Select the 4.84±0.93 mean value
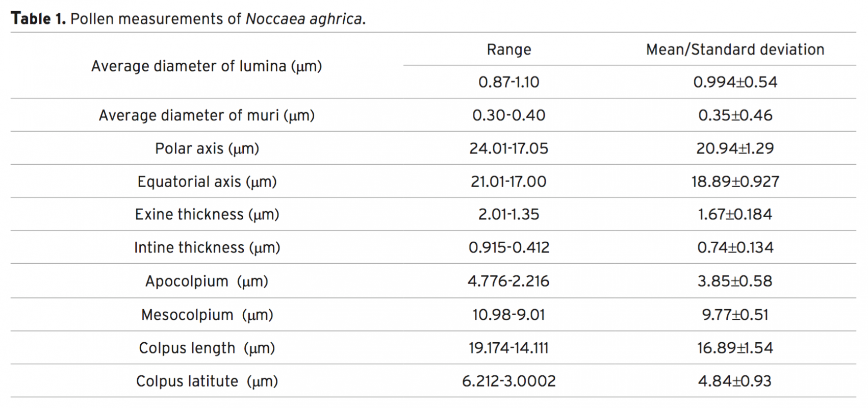The image size is (868, 408). click(x=735, y=381)
